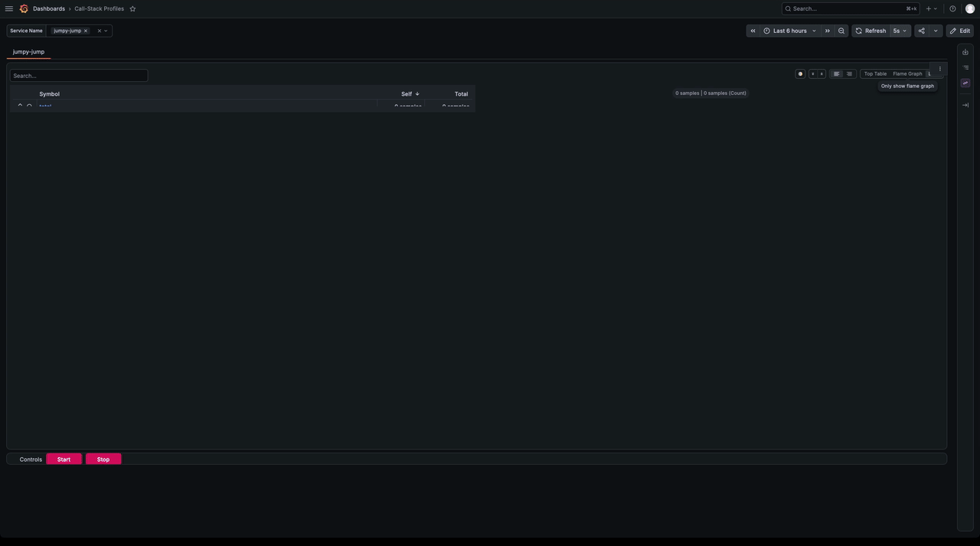This screenshot has width=980, height=546.
Task: Click the Stop control button
Action: tap(103, 459)
